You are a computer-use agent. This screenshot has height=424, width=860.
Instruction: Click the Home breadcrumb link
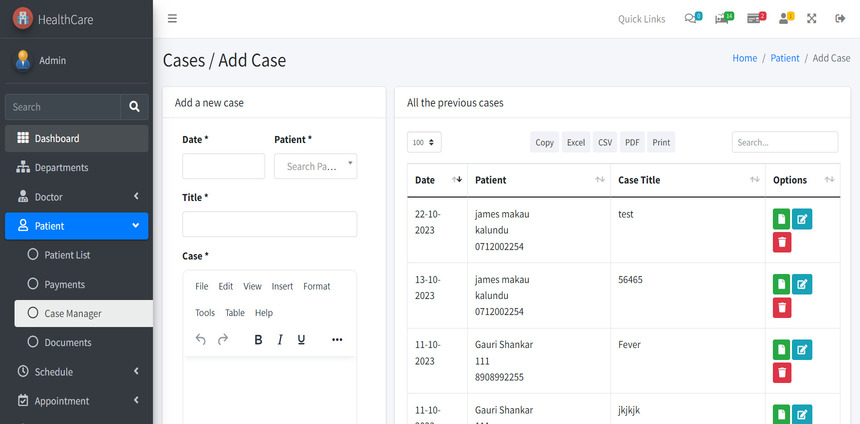[x=744, y=58]
